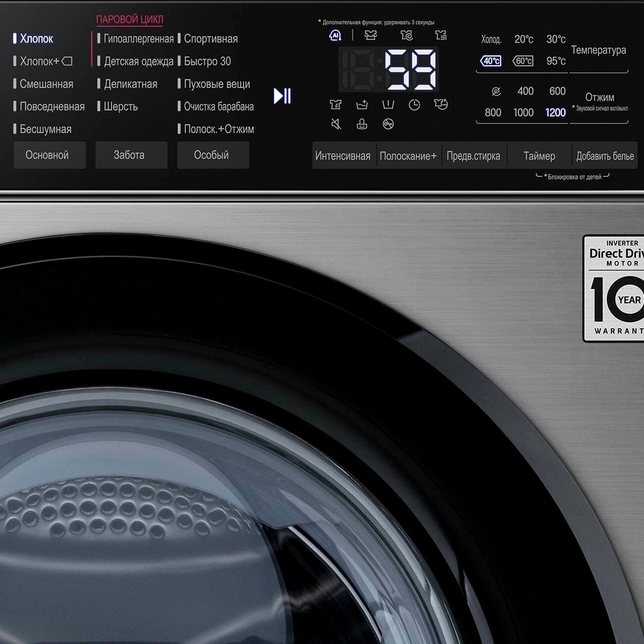Select the Повседневная program
The width and height of the screenshot is (644, 644).
[x=49, y=107]
